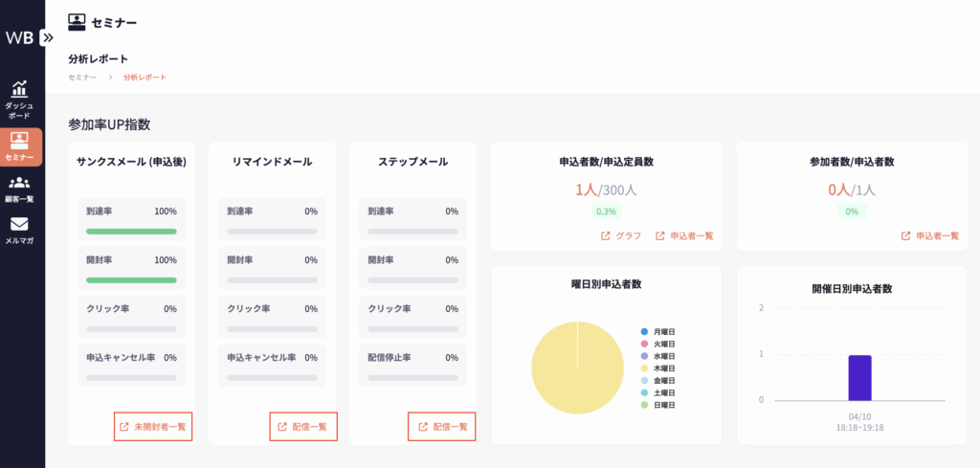Viewport: 980px width, 468px height.
Task: Open the mail magazine envelope icon
Action: tap(19, 225)
